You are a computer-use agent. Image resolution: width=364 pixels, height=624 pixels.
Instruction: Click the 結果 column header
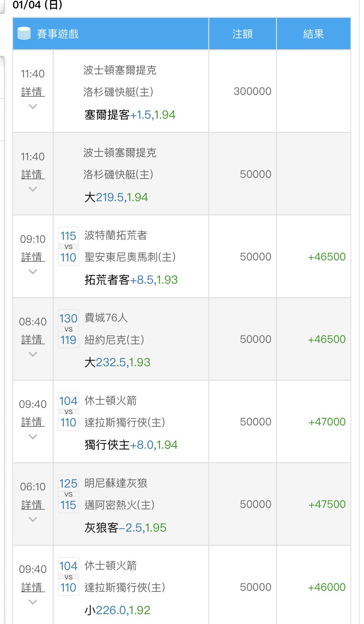point(314,34)
